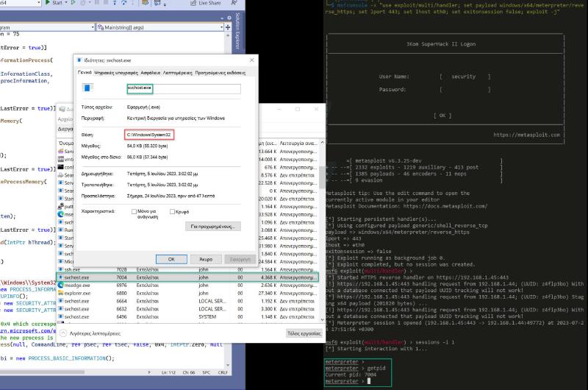Click the Step Into debug icon

(x=115, y=3)
